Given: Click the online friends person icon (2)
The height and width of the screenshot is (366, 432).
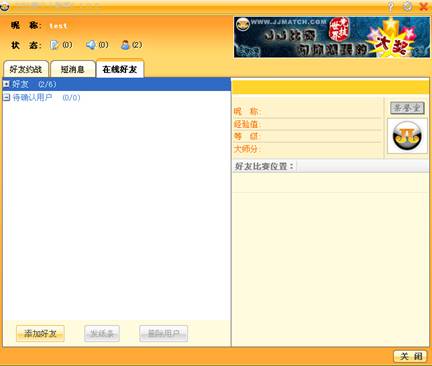Looking at the screenshot, I should coord(125,45).
